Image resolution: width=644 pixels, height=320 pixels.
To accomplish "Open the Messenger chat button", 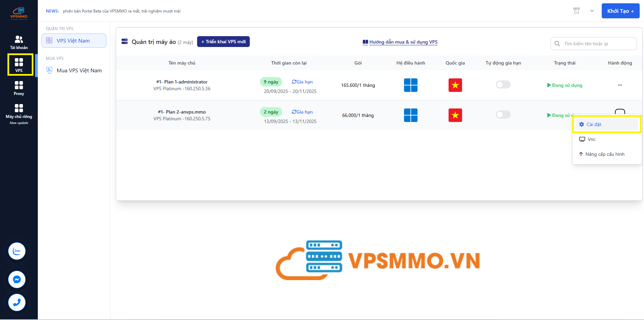I will [x=17, y=279].
